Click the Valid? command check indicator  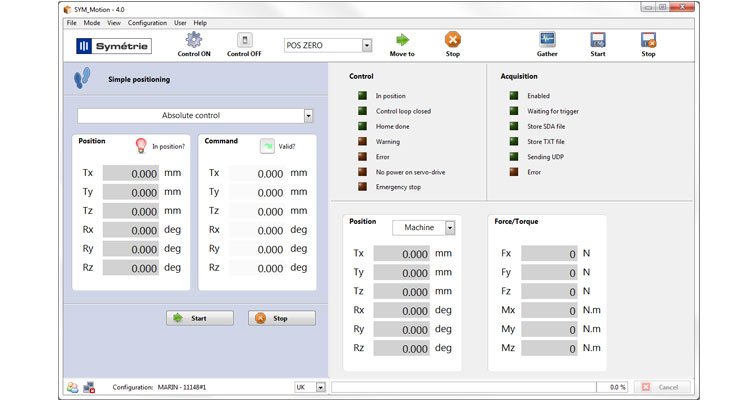(267, 146)
